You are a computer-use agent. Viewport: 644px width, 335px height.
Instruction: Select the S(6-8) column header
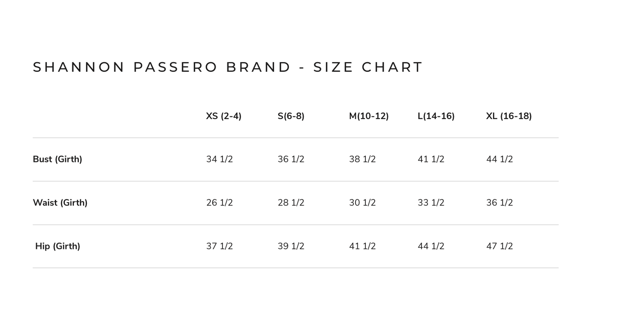[291, 116]
